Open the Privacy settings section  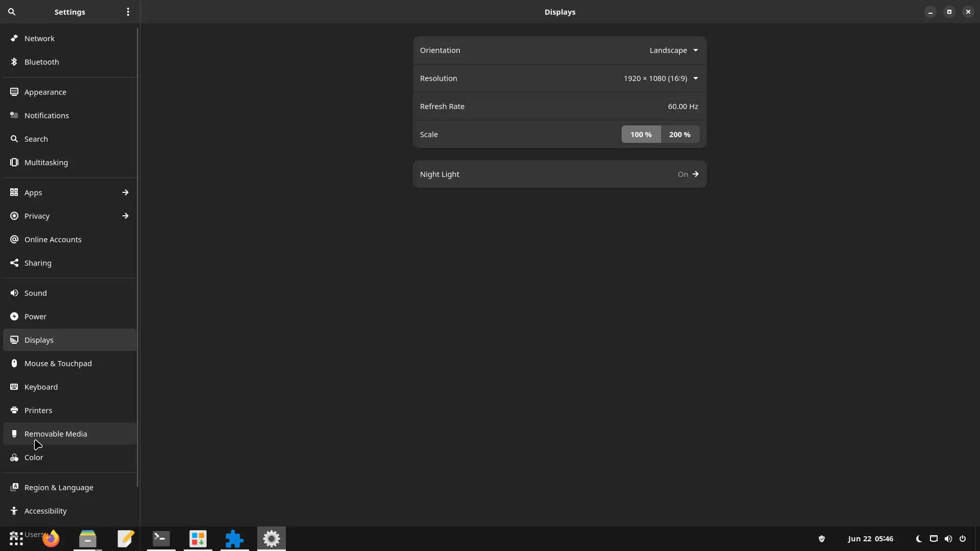[x=37, y=216]
